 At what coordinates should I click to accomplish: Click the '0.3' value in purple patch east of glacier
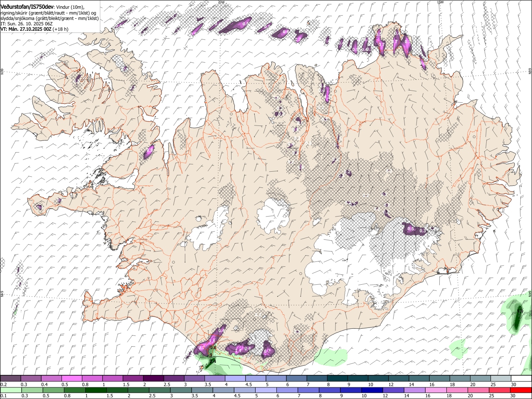click(x=423, y=231)
